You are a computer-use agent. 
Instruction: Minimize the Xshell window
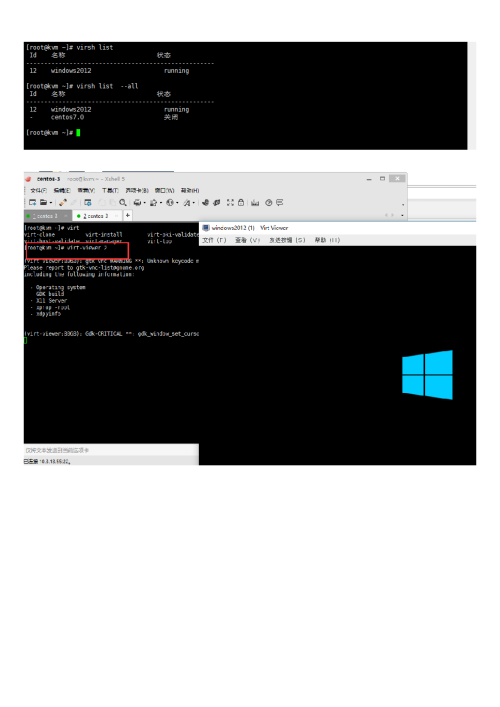[369, 179]
